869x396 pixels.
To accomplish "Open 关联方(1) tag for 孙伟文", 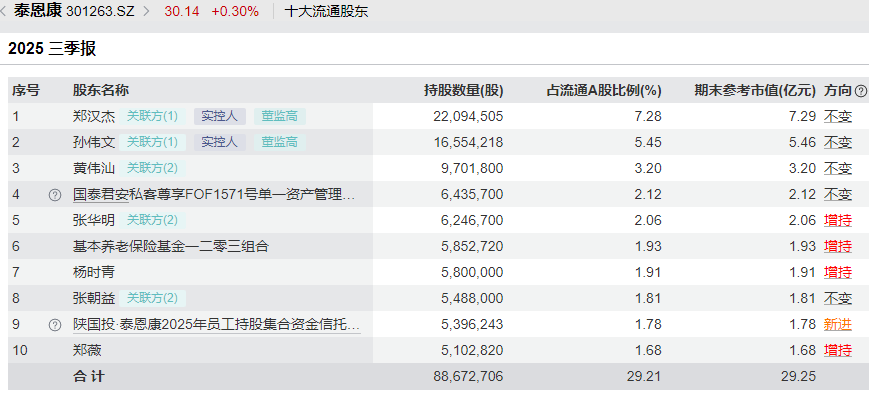I will click(152, 142).
